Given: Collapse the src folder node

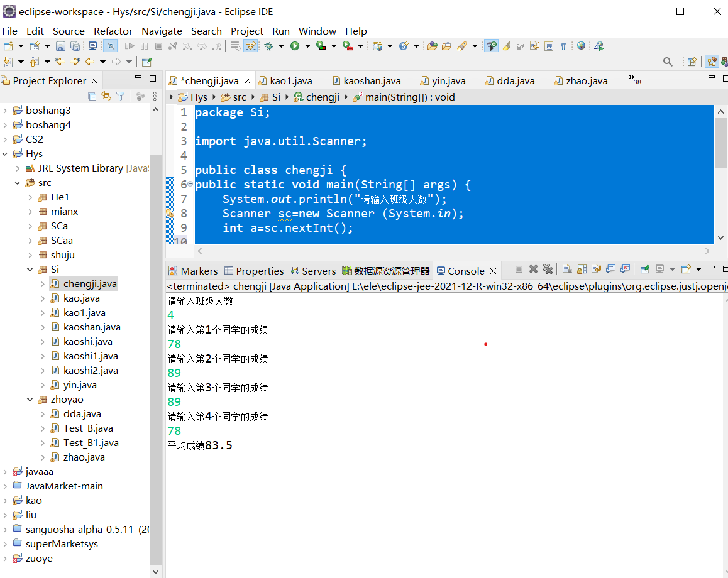Looking at the screenshot, I should point(17,183).
